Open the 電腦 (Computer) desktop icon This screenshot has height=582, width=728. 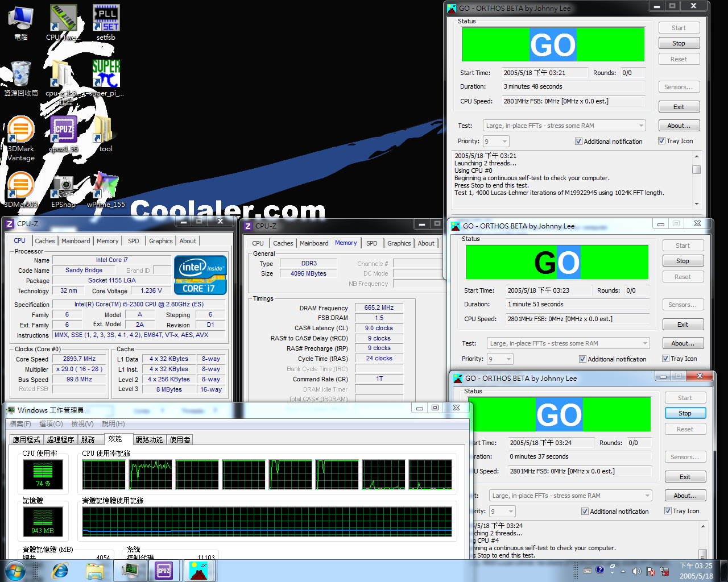(20, 23)
